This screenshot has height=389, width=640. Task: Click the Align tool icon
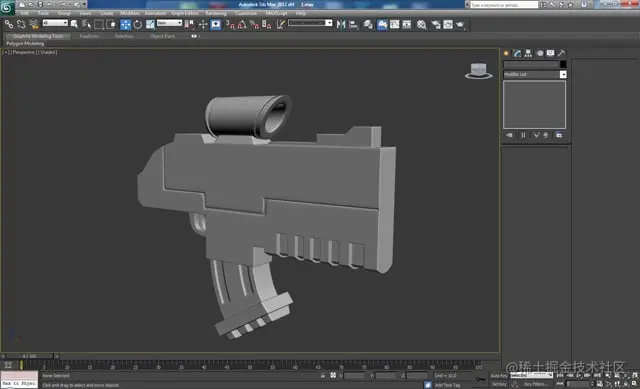coord(353,24)
